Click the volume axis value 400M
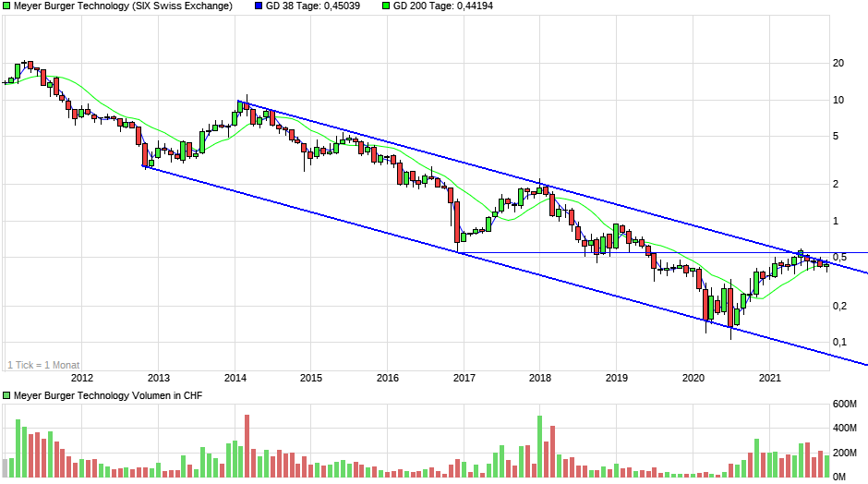 point(845,428)
